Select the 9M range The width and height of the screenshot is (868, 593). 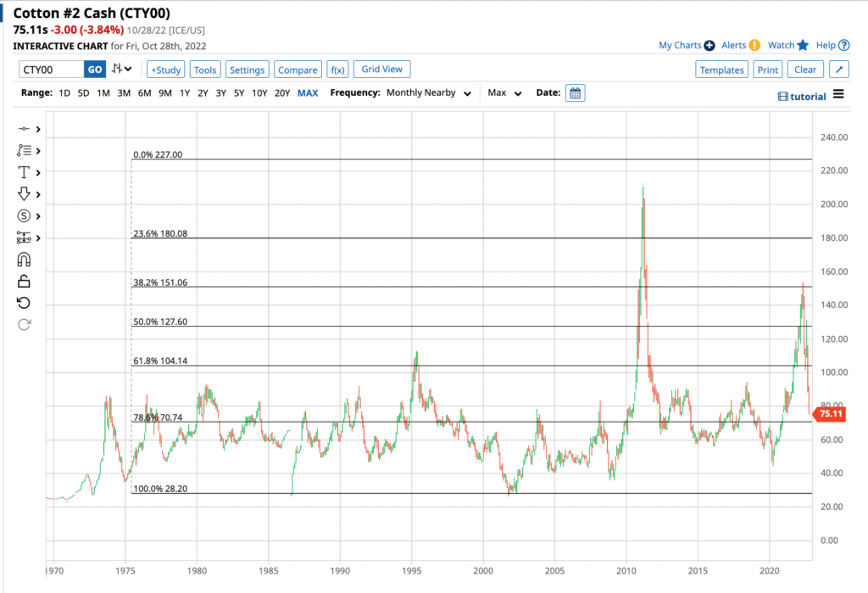click(x=165, y=93)
